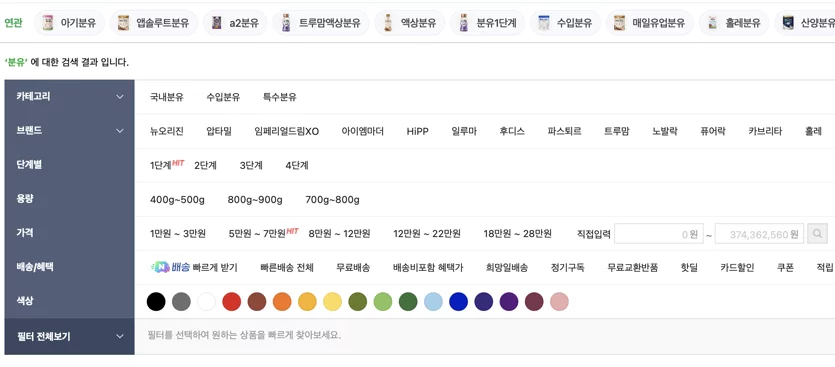This screenshot has height=367, width=835.
Task: Select the 무료배송 filter
Action: point(353,267)
